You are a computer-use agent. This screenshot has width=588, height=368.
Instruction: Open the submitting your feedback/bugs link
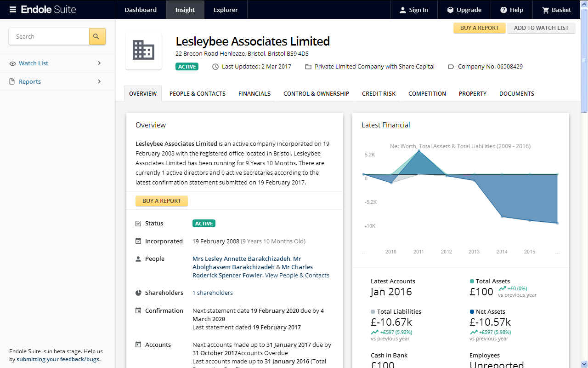point(58,359)
